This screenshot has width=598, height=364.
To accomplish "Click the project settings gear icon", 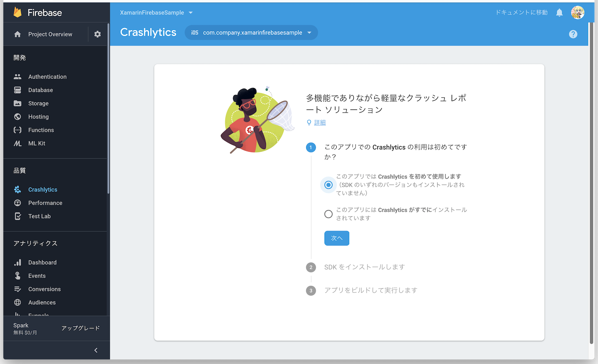I will pyautogui.click(x=97, y=34).
